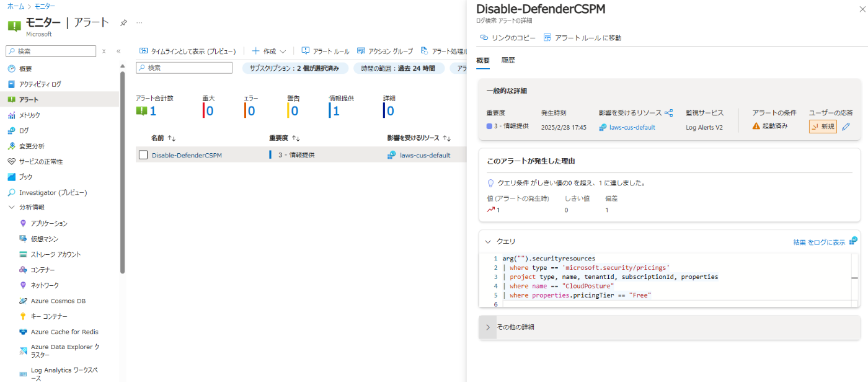Screen dimensions: 868x382
Task: Click the 3 - 情報提供 severity cell in the table
Action: 296,155
